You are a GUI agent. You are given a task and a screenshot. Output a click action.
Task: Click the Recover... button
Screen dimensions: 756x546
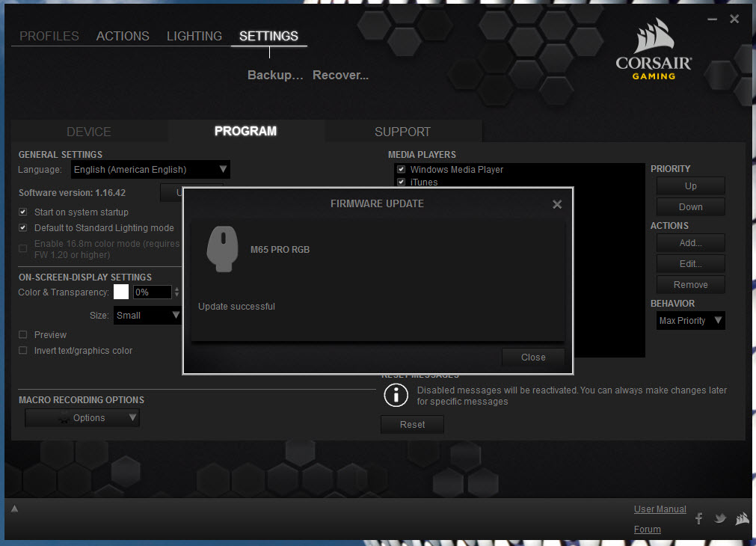340,76
